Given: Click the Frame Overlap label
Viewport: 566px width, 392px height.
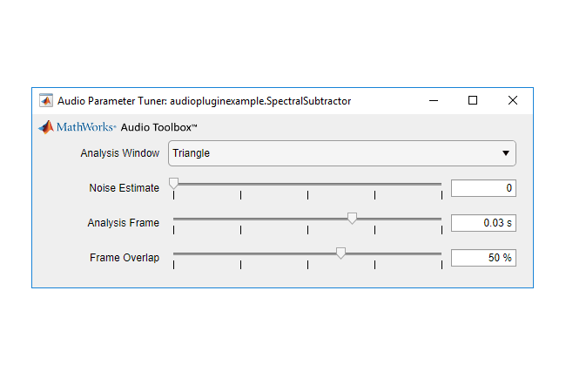Looking at the screenshot, I should [x=125, y=258].
